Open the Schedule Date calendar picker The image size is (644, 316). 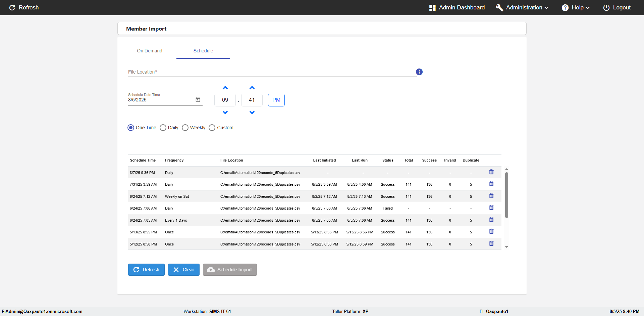point(198,100)
